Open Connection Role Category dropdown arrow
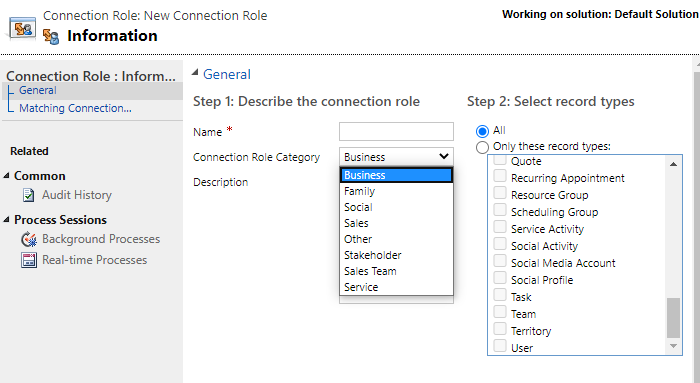 443,156
